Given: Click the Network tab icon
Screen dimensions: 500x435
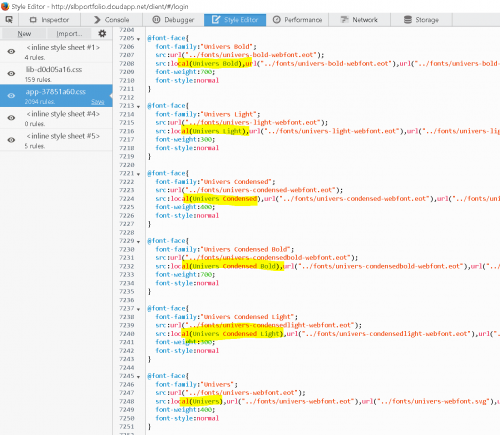Looking at the screenshot, I should pos(344,20).
